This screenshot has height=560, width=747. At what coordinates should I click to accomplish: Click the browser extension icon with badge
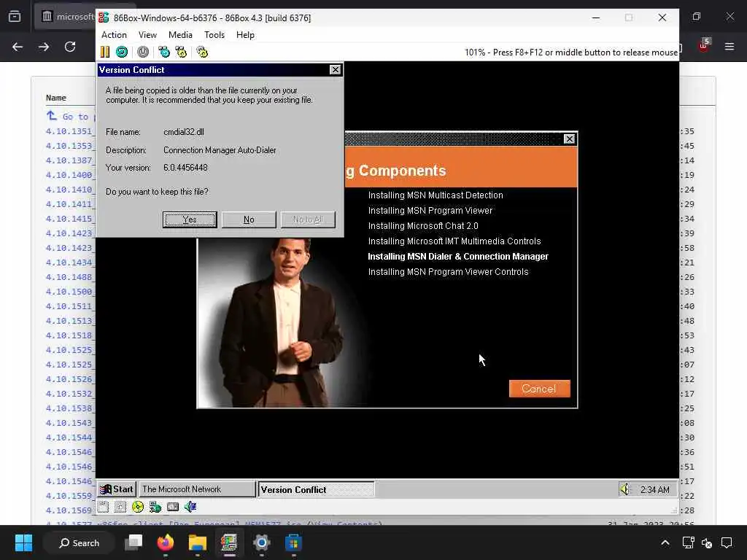tap(704, 46)
